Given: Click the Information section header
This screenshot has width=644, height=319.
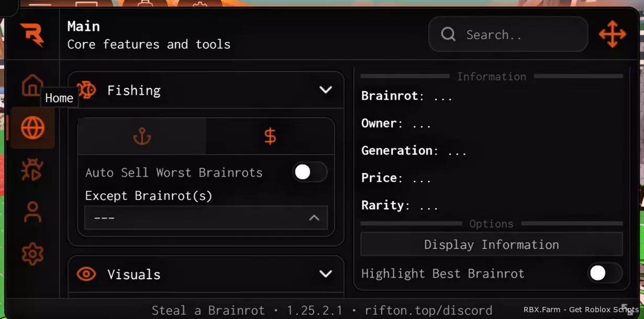Looking at the screenshot, I should 492,76.
